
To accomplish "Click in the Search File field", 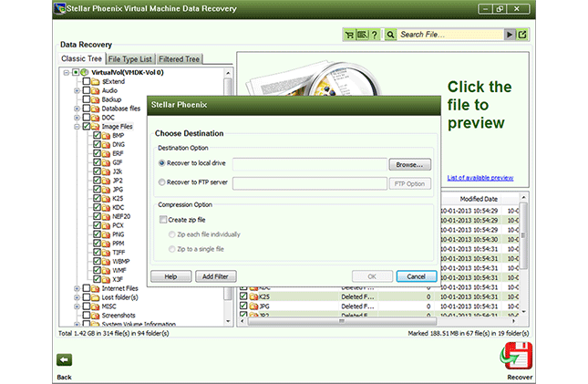I will pyautogui.click(x=450, y=35).
